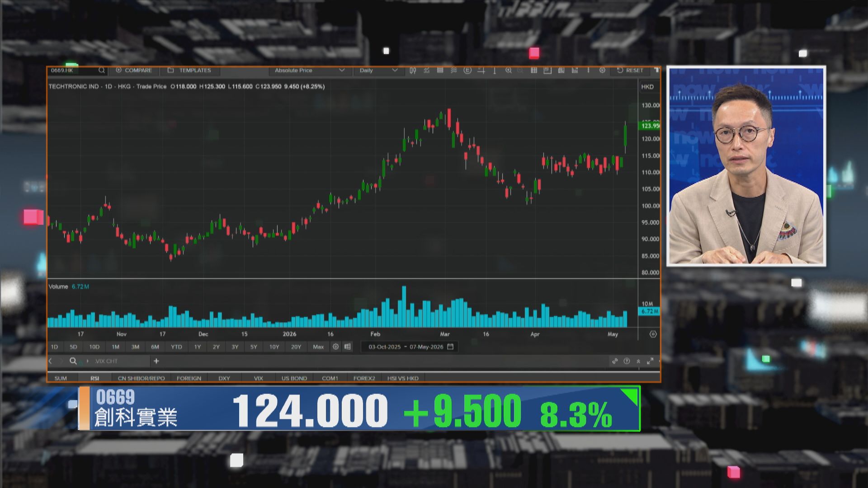Viewport: 868px width, 488px height.
Task: Open the candlestick chart type icon
Action: coord(413,70)
